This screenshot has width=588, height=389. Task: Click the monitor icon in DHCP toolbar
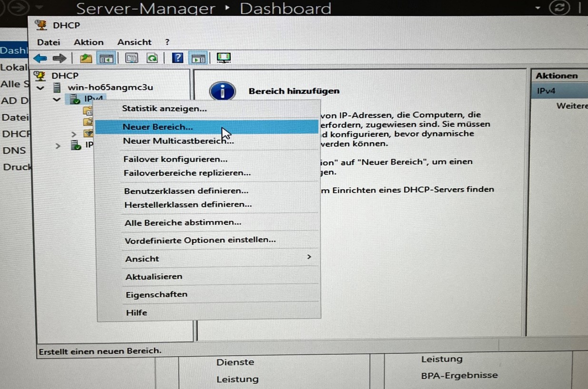pyautogui.click(x=223, y=58)
